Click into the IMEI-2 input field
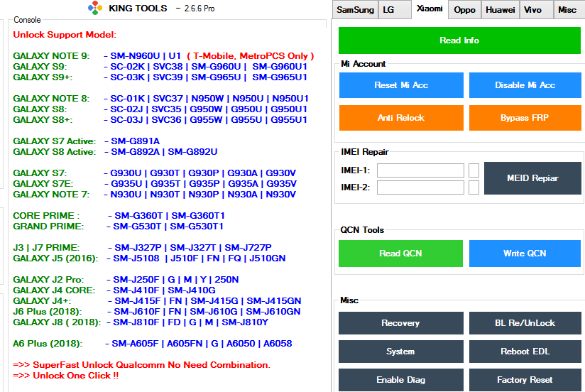 click(x=420, y=187)
